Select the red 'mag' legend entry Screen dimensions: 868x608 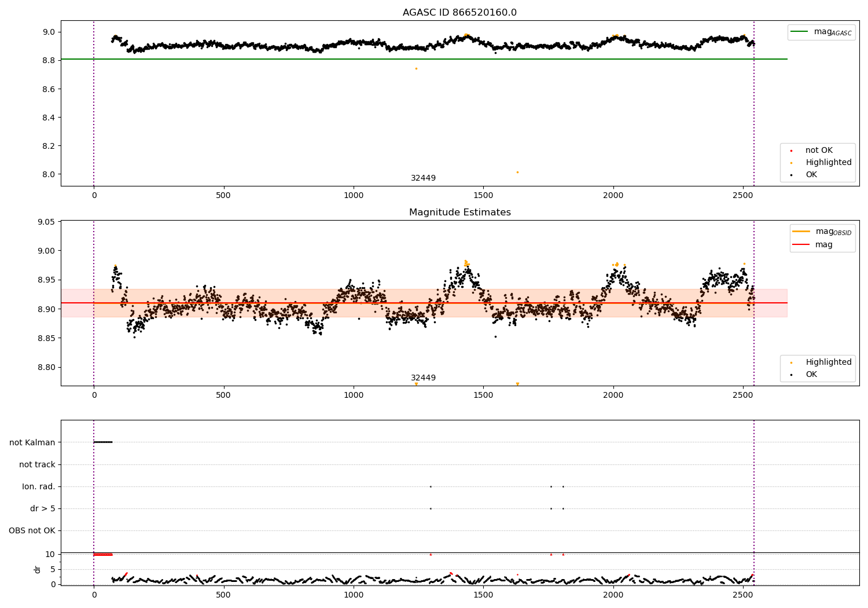coord(812,244)
